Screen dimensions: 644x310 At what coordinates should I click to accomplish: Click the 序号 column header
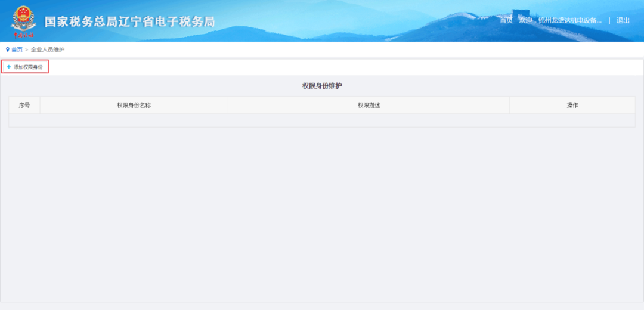24,105
